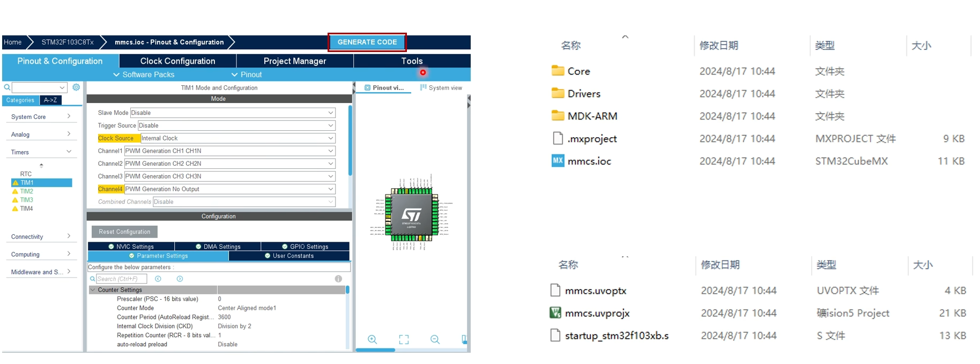Click the zoom out magnifier icon

point(435,339)
